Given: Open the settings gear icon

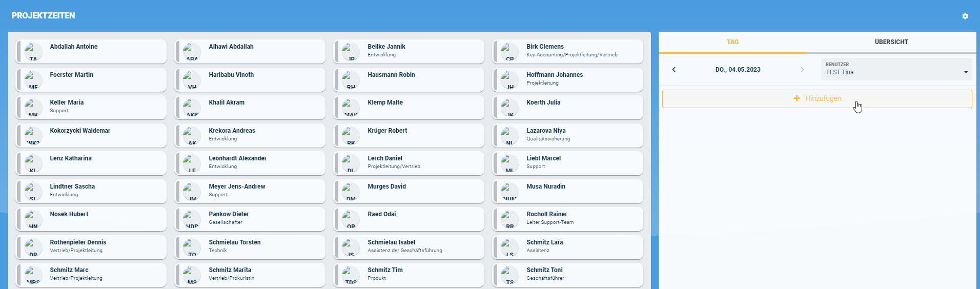Looking at the screenshot, I should click(965, 16).
